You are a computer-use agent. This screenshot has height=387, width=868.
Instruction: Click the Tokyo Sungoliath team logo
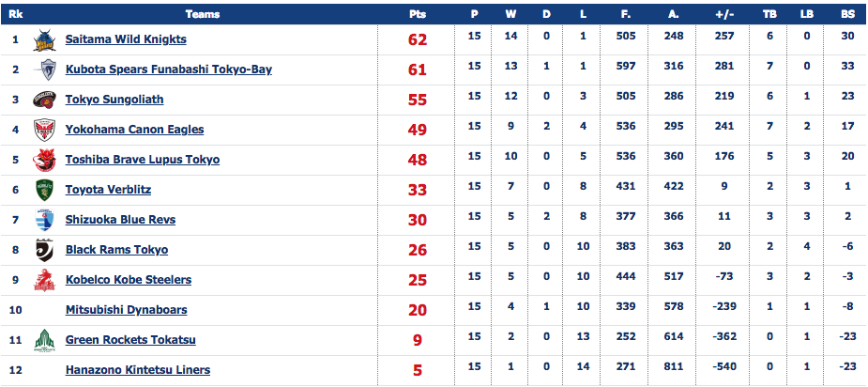(x=44, y=100)
